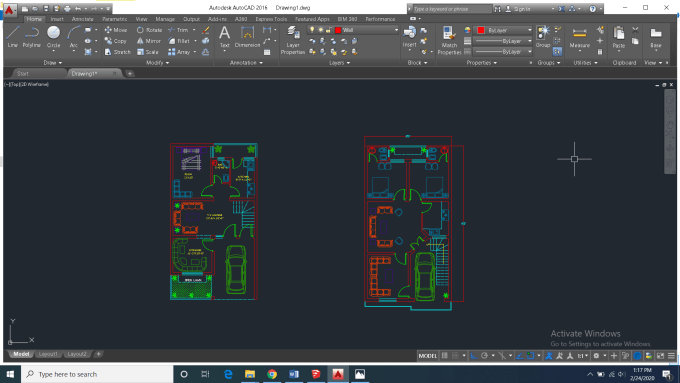Toggle ortho mode in status bar
This screenshot has height=383, width=680.
[x=474, y=356]
